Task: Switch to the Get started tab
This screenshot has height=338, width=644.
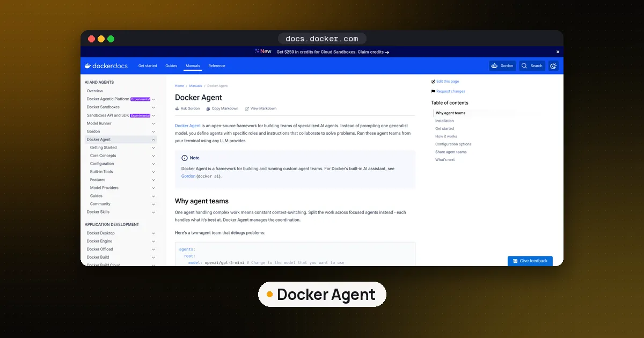Action: tap(148, 66)
